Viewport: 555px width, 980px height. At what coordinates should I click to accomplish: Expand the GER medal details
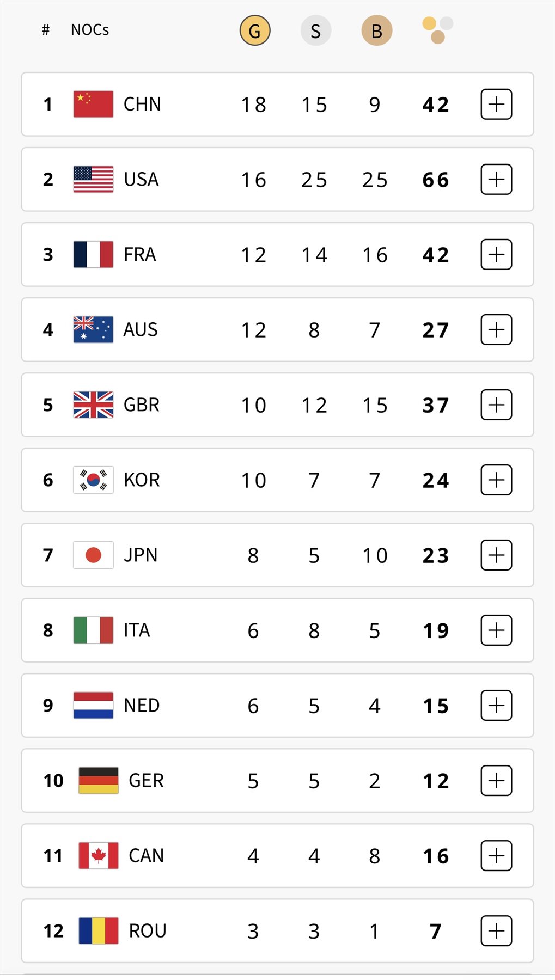pos(496,780)
